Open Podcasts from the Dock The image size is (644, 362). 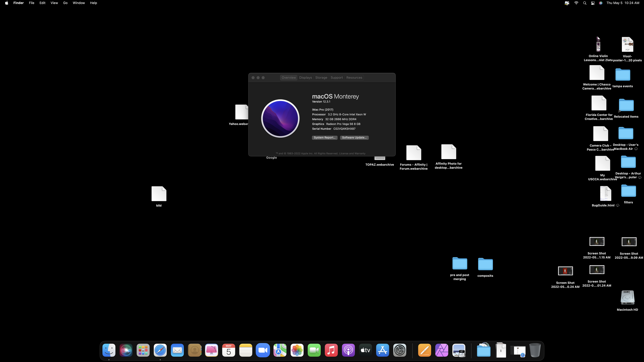click(348, 350)
